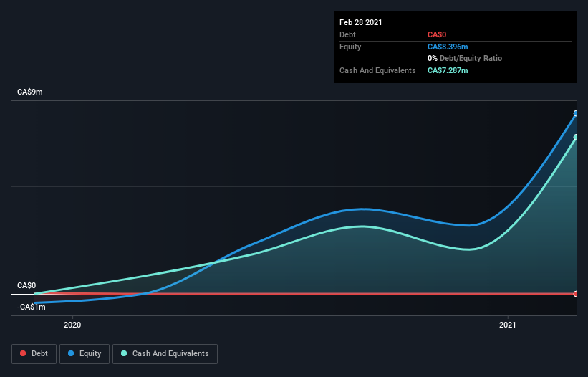Viewport: 588px width, 377px height.
Task: Click the red CA$0 Debt value in tooltip
Action: [x=437, y=35]
